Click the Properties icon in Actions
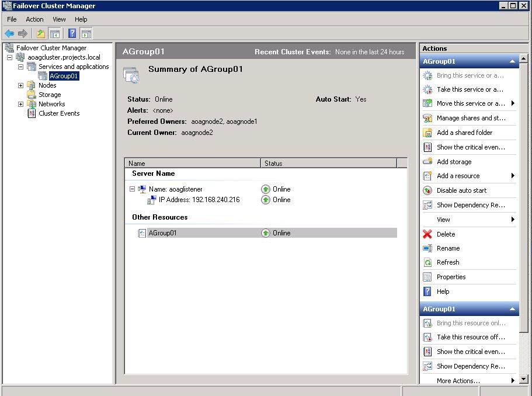The image size is (532, 396). click(x=427, y=277)
